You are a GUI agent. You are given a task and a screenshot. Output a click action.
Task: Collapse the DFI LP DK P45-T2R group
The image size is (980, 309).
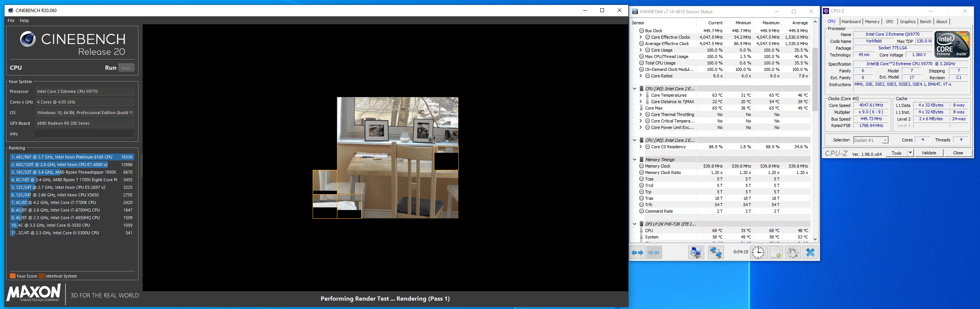[x=635, y=224]
